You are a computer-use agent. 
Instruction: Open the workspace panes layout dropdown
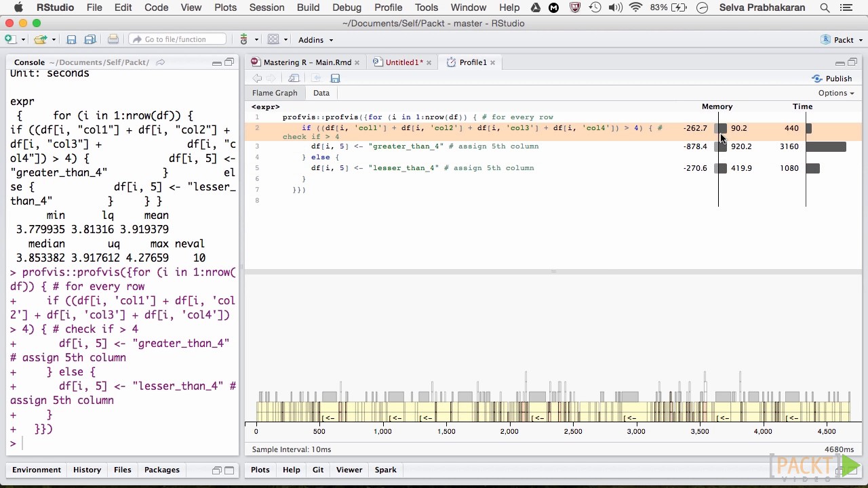point(277,39)
